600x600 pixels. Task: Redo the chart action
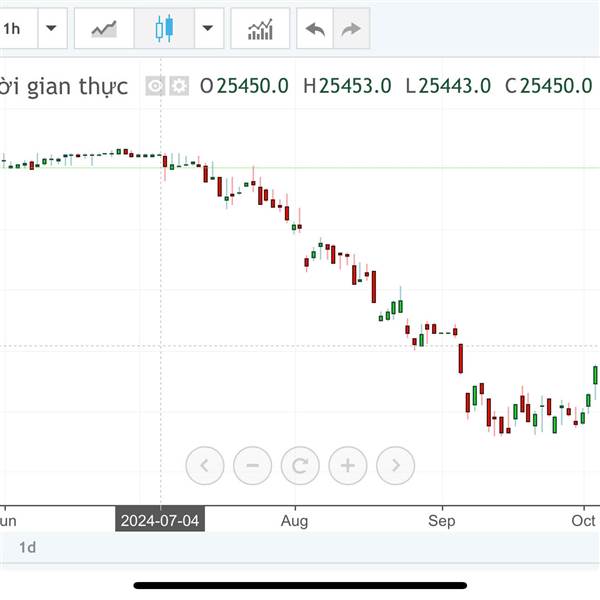pos(351,28)
